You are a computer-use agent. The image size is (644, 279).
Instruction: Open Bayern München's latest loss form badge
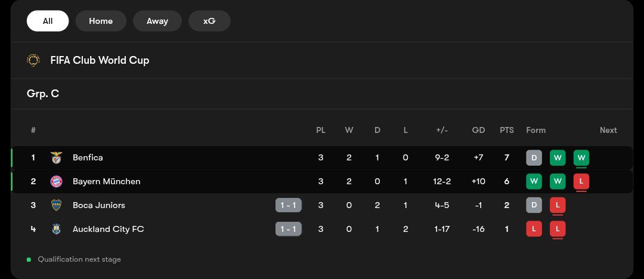[x=581, y=182]
